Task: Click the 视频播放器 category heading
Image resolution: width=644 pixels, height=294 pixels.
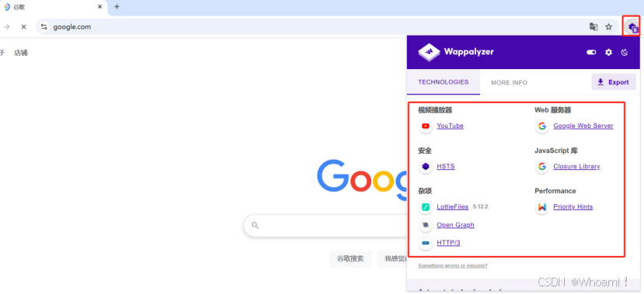Action: tap(435, 110)
